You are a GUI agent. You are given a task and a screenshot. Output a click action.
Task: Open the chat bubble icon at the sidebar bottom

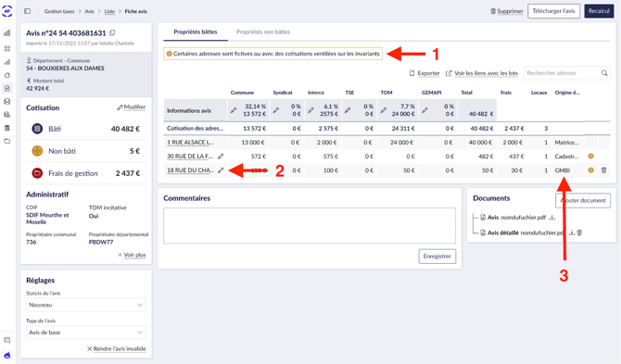pos(7,340)
